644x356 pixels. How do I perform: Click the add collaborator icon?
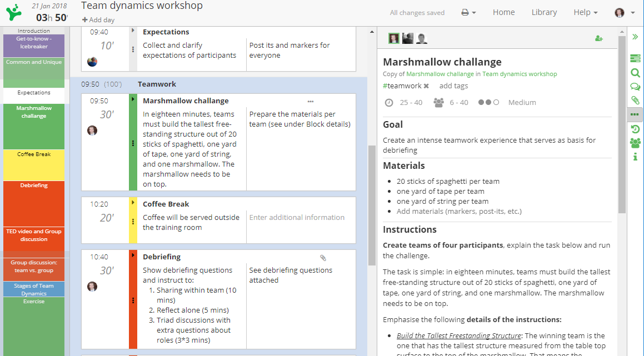click(598, 38)
